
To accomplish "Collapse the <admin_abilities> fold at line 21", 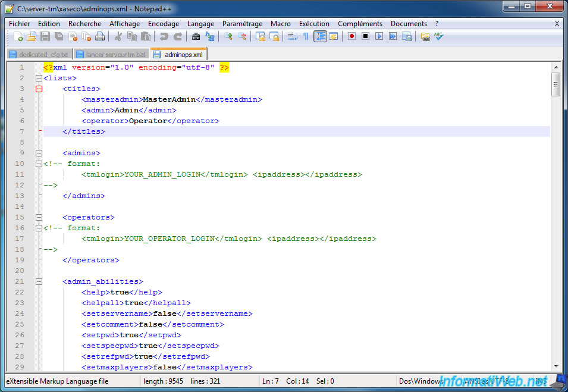I will 39,281.
